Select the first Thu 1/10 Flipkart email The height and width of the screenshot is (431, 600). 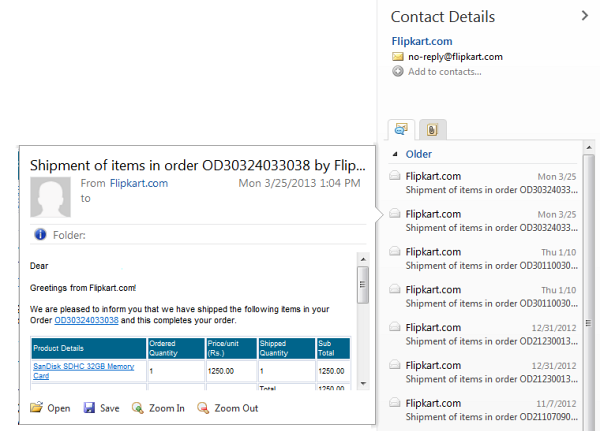tap(480, 258)
